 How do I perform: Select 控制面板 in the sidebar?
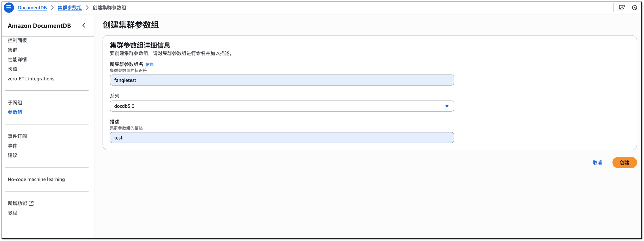17,40
